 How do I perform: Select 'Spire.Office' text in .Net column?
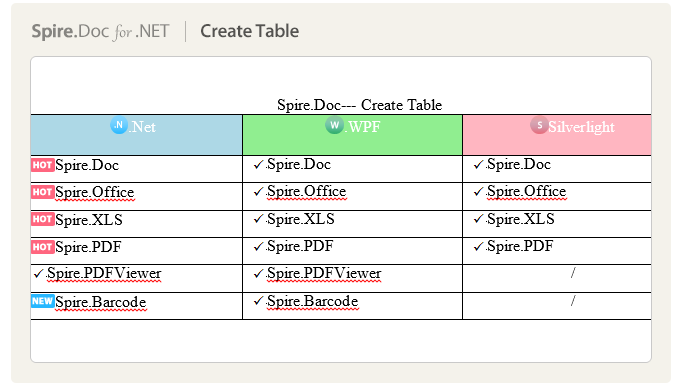point(95,192)
